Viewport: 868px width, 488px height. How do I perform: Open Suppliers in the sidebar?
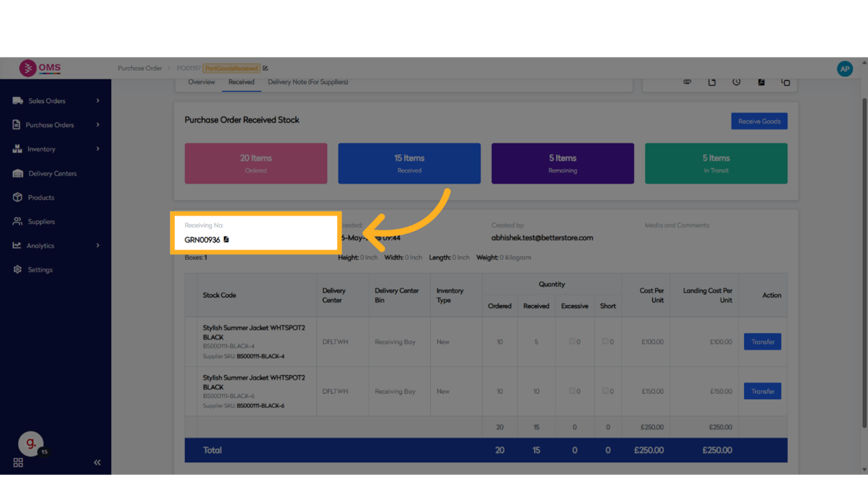[42, 221]
